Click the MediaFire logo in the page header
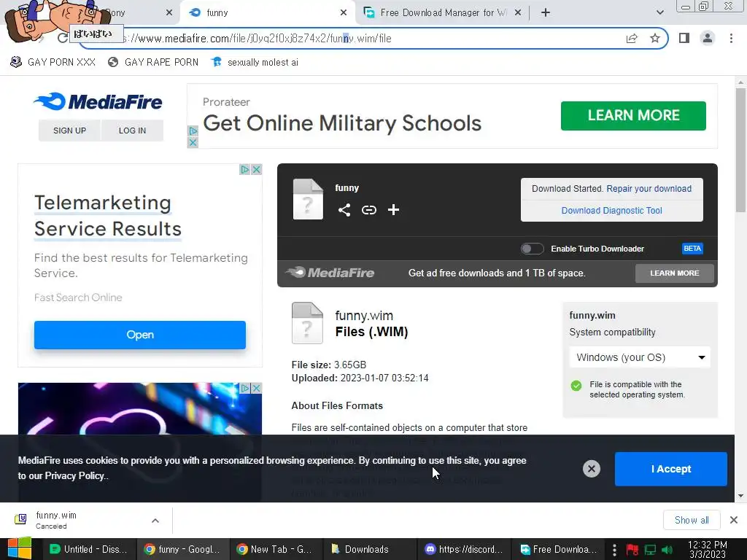 [98, 101]
